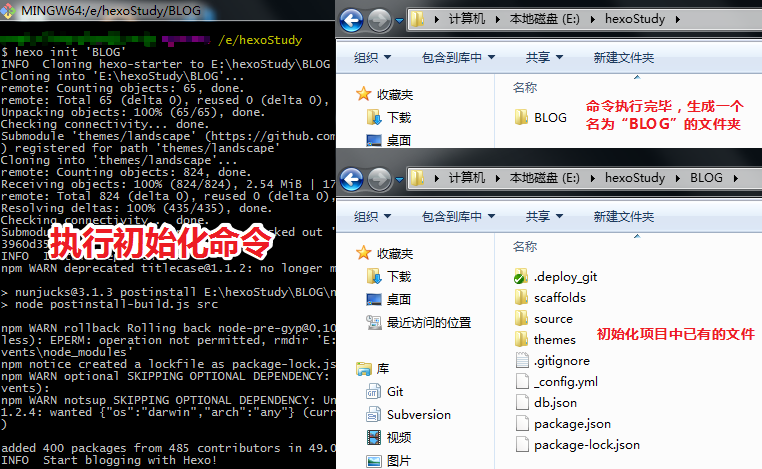Click 本地磁盘 (E:) breadcrumb in lower Explorer window
The height and width of the screenshot is (469, 762).
[x=544, y=178]
